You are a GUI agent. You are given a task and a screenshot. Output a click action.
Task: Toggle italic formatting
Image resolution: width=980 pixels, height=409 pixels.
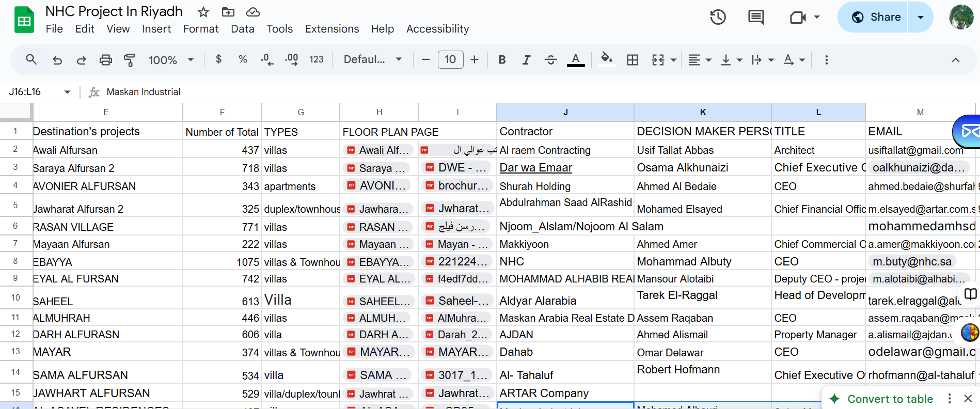coord(526,60)
